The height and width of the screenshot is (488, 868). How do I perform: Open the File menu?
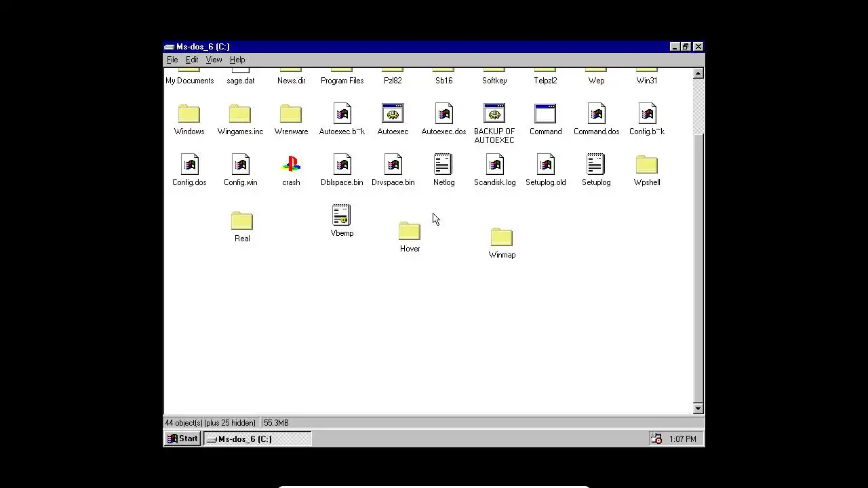click(172, 60)
